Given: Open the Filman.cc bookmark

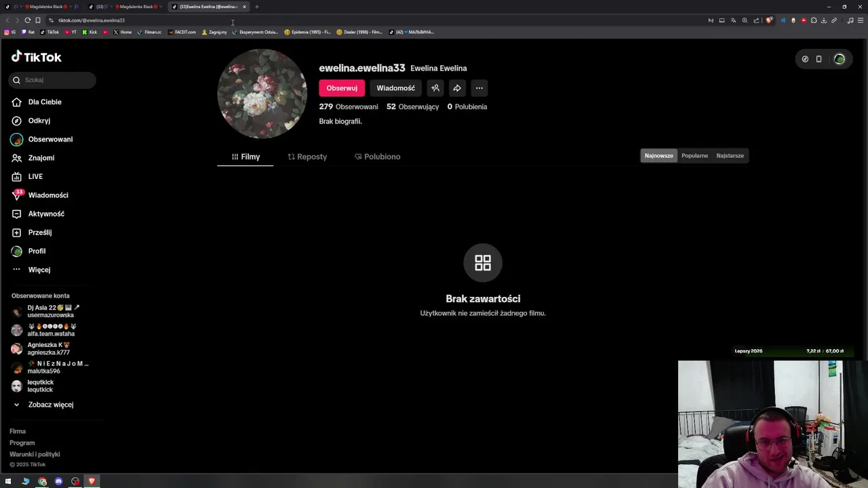Looking at the screenshot, I should point(149,32).
